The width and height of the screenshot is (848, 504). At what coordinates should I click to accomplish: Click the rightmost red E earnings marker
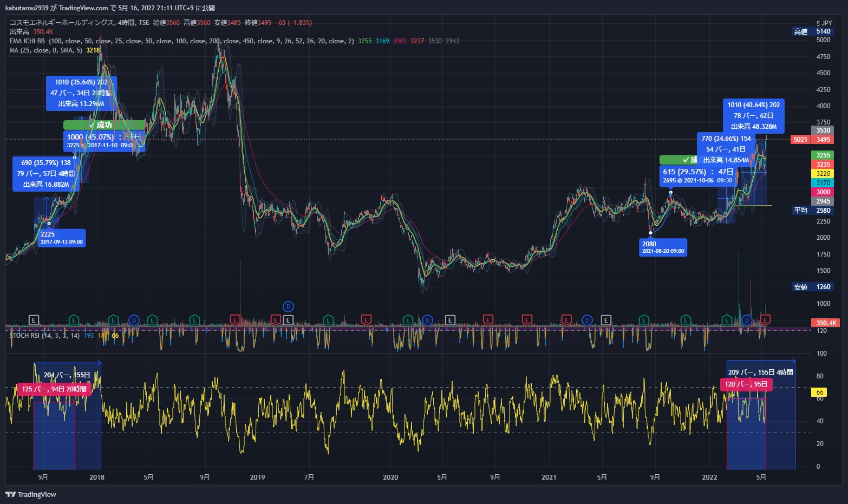765,320
